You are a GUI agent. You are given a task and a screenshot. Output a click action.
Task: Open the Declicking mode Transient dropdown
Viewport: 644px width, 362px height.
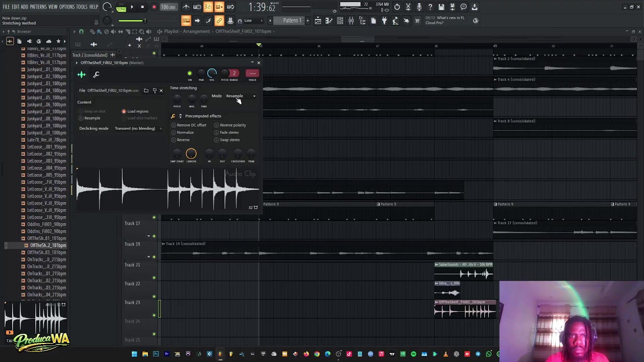point(138,128)
